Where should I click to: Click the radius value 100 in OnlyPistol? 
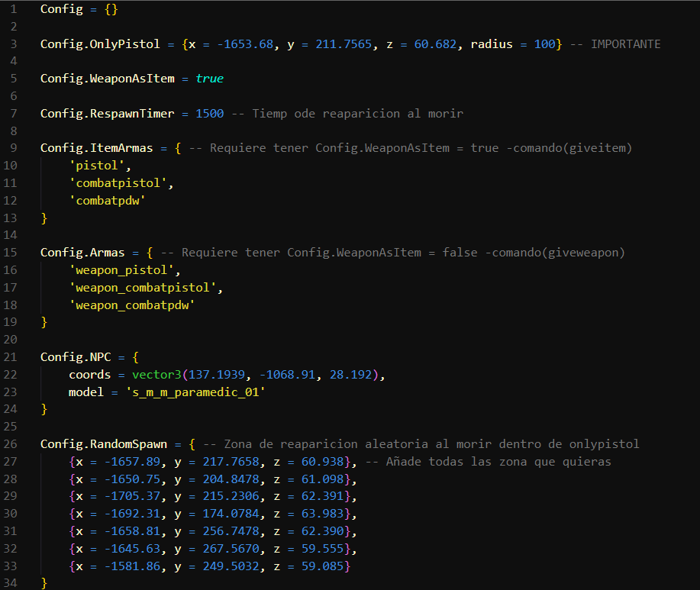[x=544, y=44]
